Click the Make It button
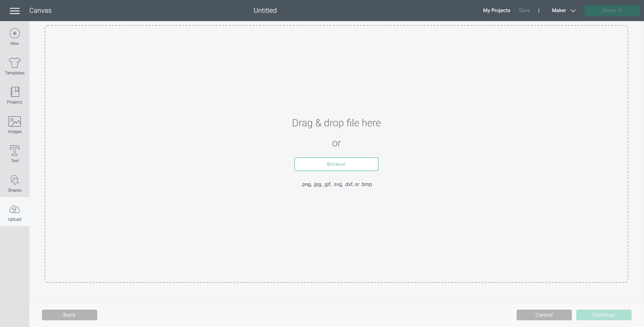This screenshot has width=644, height=327. pos(612,10)
